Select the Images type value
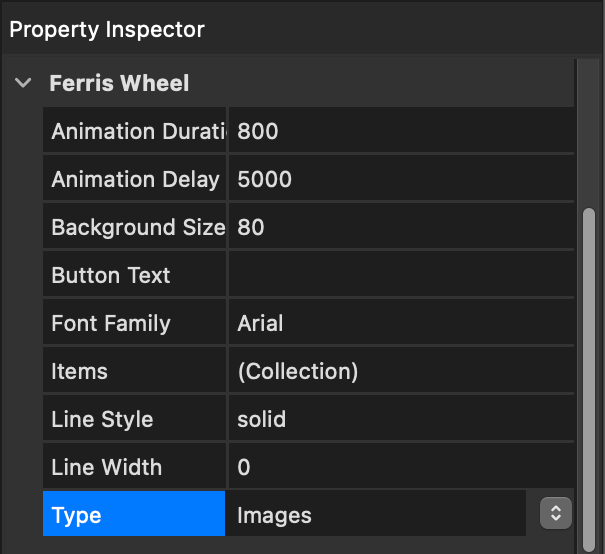The height and width of the screenshot is (554, 605). coord(274,515)
